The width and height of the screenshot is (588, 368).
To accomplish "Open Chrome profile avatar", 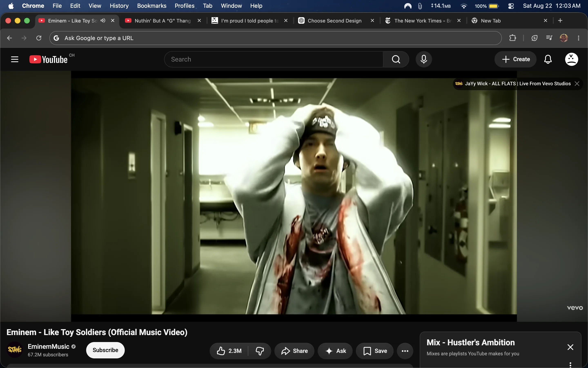I will point(564,38).
